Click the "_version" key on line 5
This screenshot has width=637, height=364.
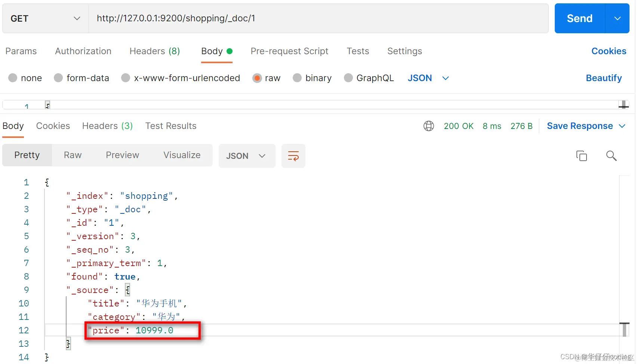93,236
